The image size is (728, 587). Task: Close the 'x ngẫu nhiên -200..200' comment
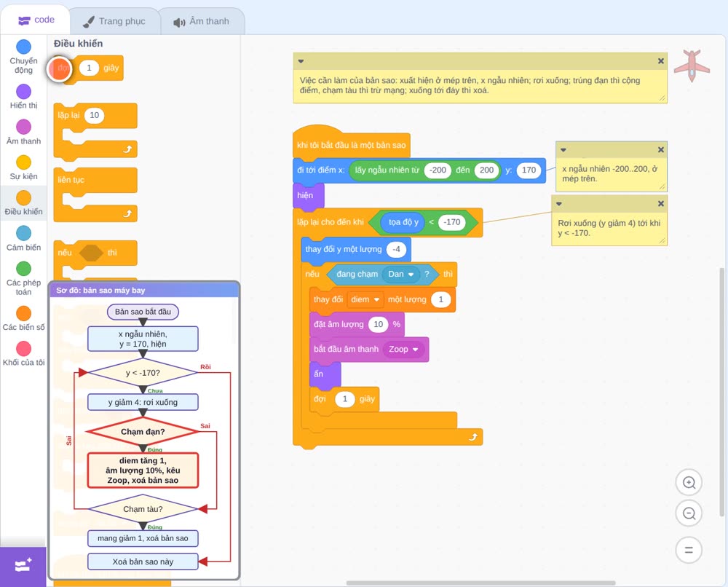pos(661,149)
